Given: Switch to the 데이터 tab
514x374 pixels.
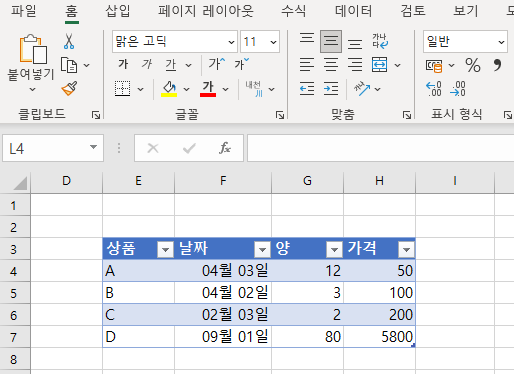Looking at the screenshot, I should coord(353,11).
